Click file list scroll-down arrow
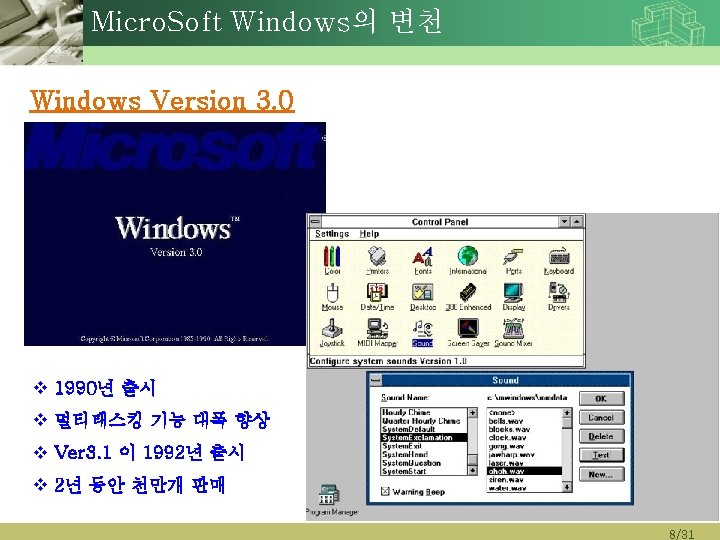Screen dimensions: 720x540 [567, 487]
